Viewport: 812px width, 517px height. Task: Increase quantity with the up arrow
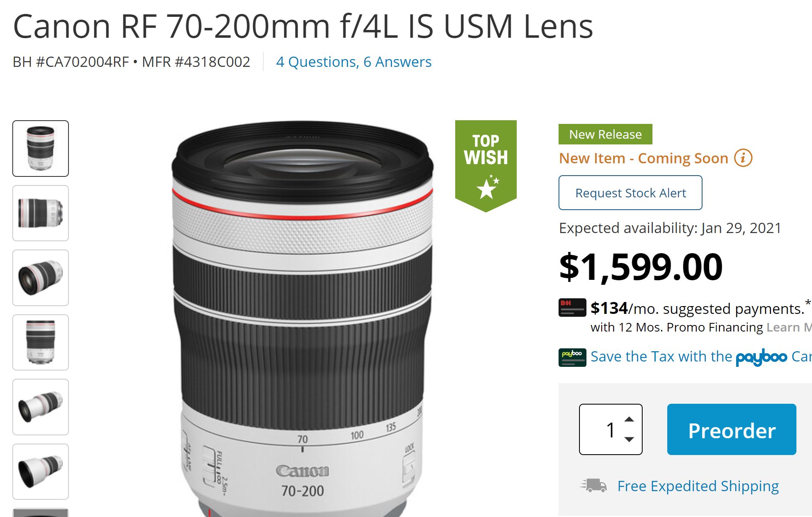pos(629,419)
